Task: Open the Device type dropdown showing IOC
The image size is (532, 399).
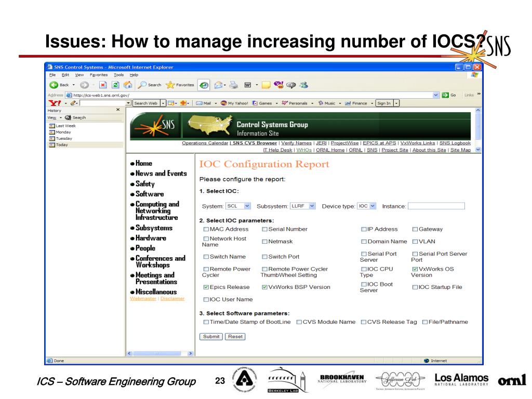Action: pyautogui.click(x=366, y=206)
